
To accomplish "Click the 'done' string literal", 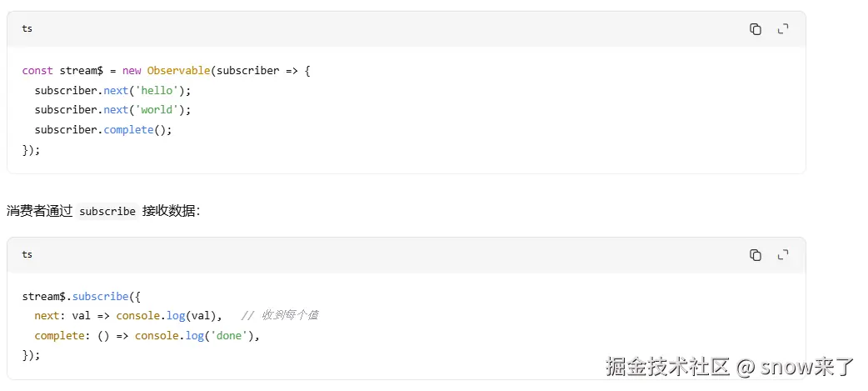I will tap(228, 336).
